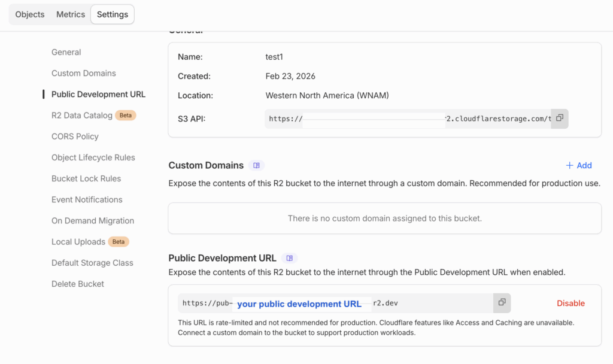
Task: Switch to the Objects tab
Action: (30, 14)
